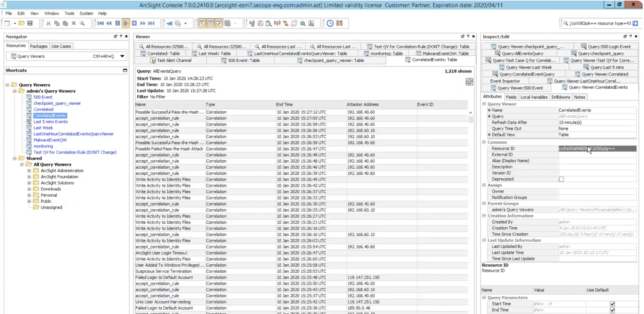Open the Edit menu
Viewport: 644px width, 314px height.
coord(21,13)
